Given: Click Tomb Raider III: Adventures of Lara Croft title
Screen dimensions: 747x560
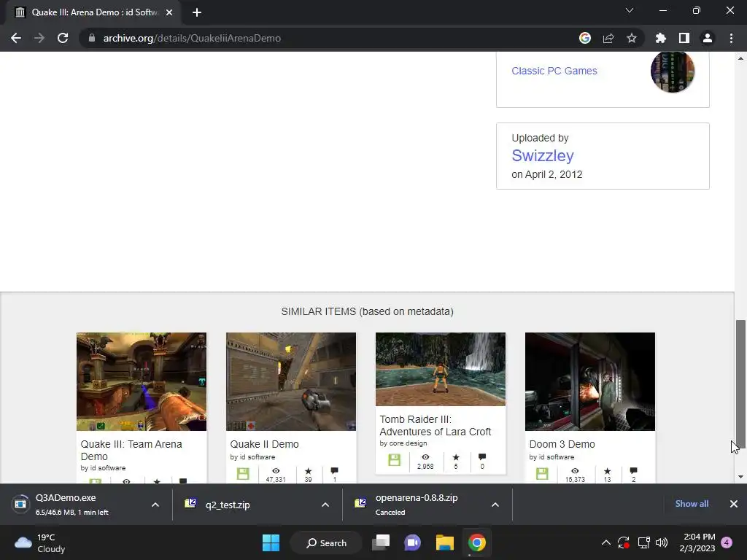Looking at the screenshot, I should pyautogui.click(x=436, y=425).
